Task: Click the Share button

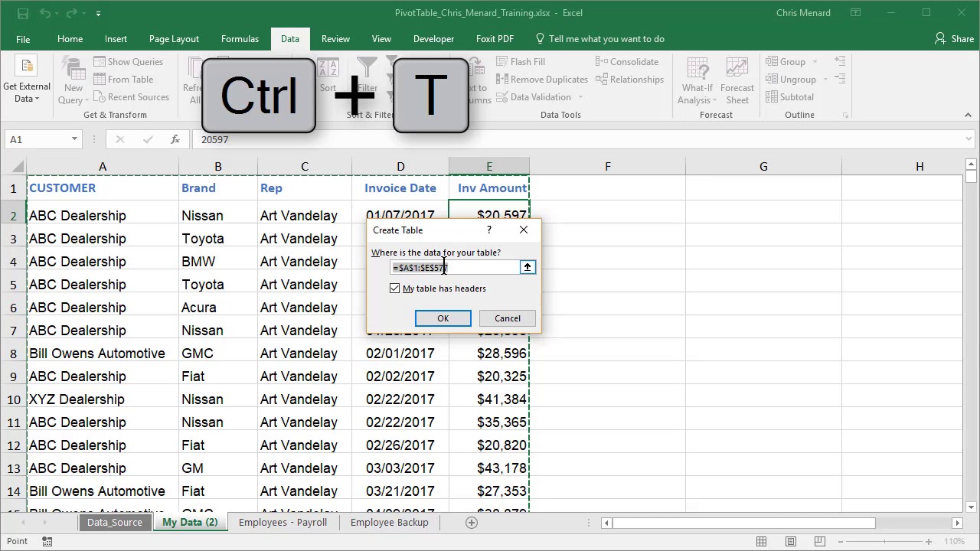Action: [x=954, y=39]
